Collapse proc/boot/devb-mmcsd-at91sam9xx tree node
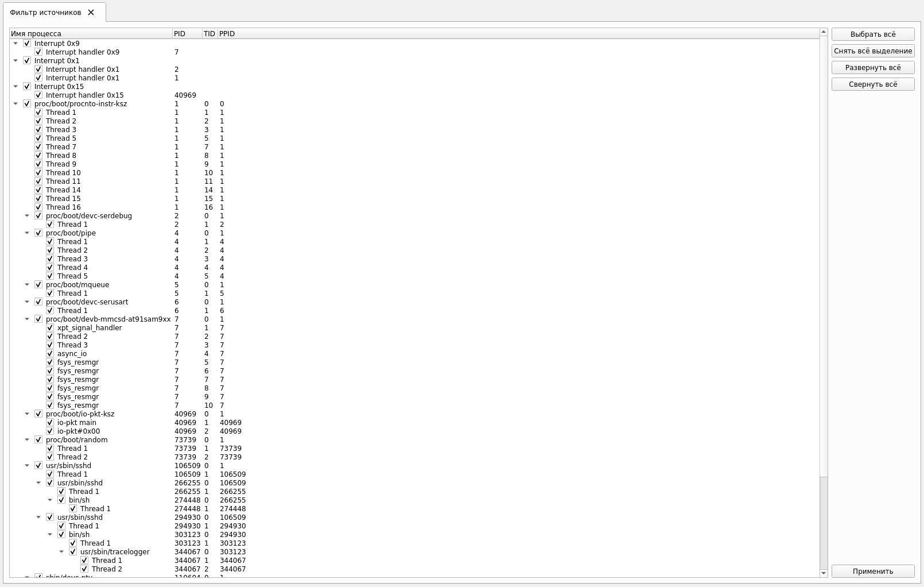This screenshot has width=924, height=587. [x=27, y=319]
